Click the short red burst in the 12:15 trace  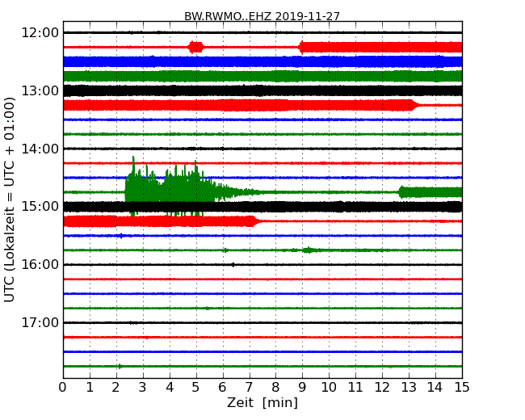click(196, 47)
